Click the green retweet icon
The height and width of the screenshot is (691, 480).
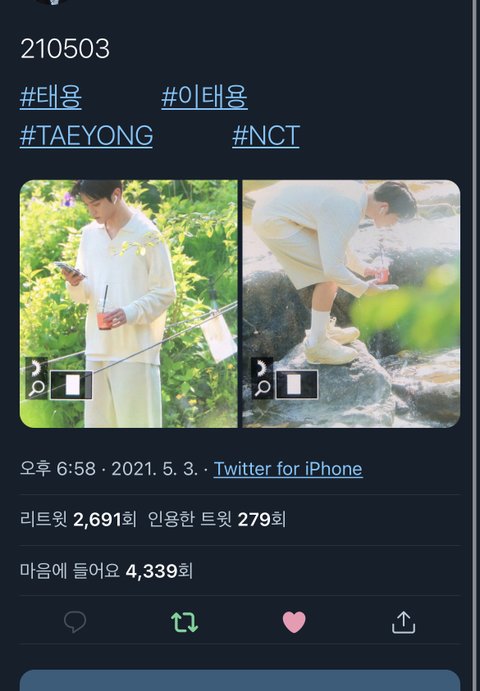coord(184,622)
